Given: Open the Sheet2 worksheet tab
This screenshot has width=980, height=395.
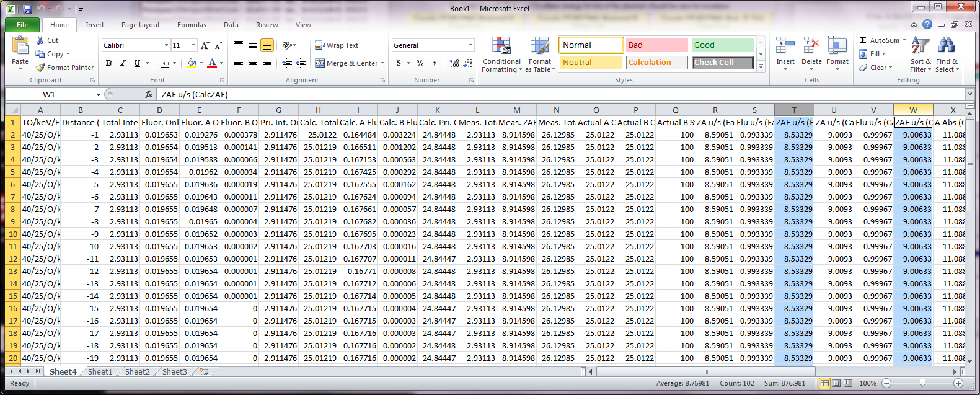Looking at the screenshot, I should point(137,371).
